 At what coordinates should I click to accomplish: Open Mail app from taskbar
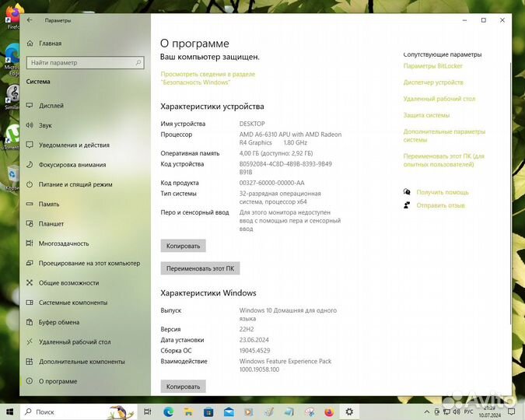[229, 411]
